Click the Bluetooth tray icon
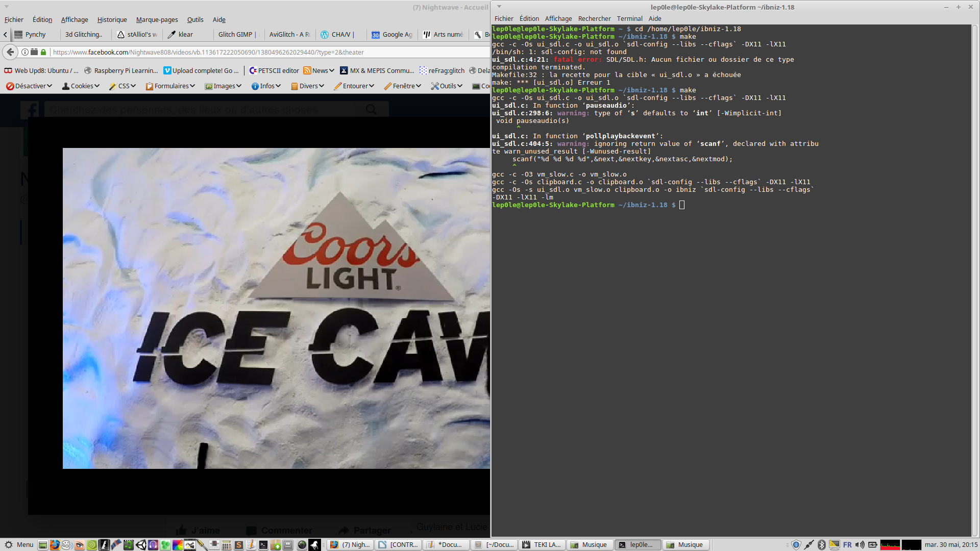The height and width of the screenshot is (551, 980). [821, 545]
